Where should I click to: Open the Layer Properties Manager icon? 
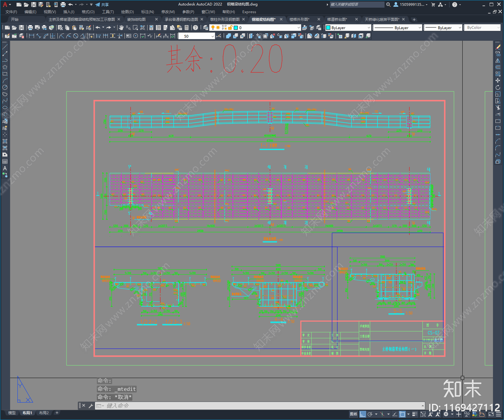pyautogui.click(x=206, y=28)
